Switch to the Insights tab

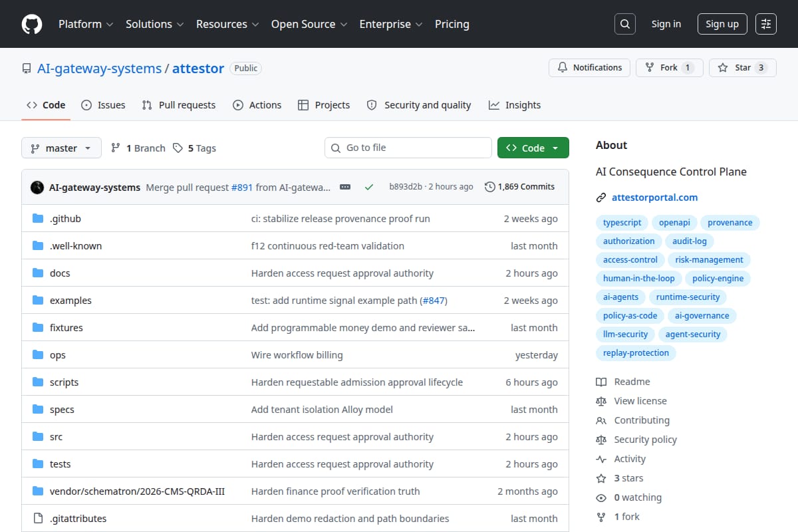click(515, 105)
